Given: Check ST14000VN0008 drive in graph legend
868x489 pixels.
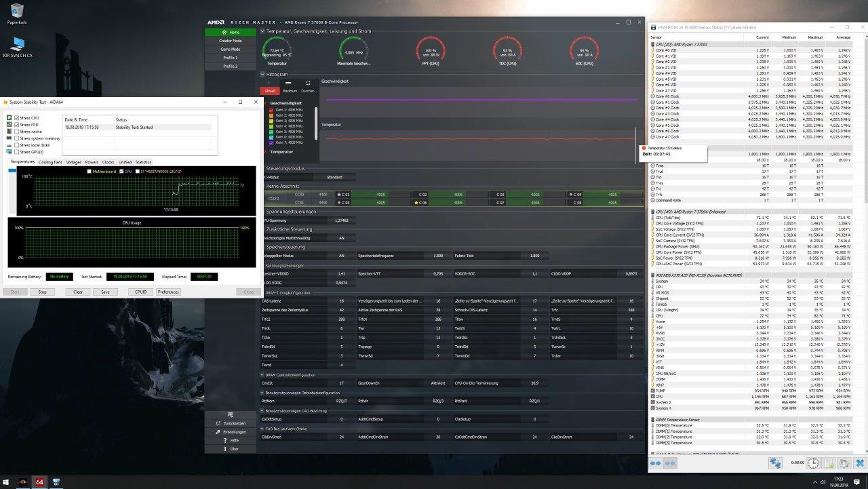Looking at the screenshot, I should coord(139,172).
